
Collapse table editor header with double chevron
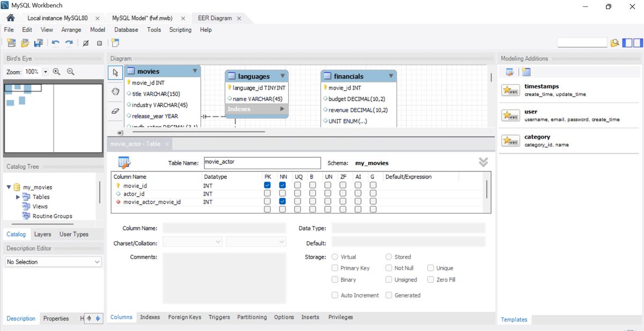[483, 162]
